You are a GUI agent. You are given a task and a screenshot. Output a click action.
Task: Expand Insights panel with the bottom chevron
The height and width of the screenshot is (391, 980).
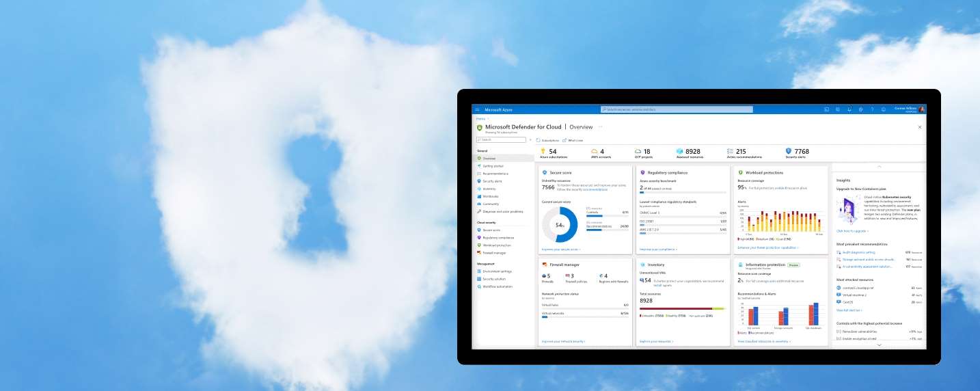click(x=879, y=345)
